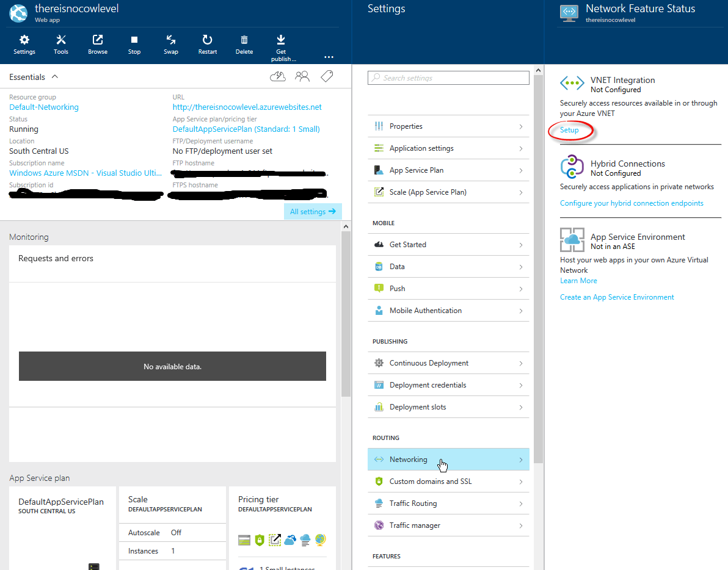Click the Continuous Deployment gear icon
Image resolution: width=728 pixels, height=570 pixels.
point(379,363)
